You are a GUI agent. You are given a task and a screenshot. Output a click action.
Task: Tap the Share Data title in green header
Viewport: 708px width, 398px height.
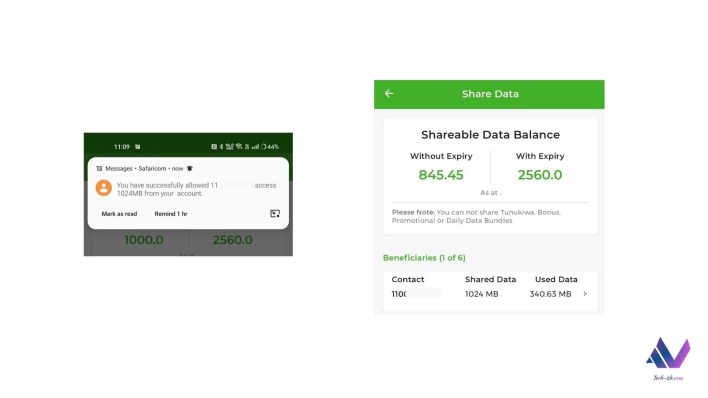pos(490,94)
